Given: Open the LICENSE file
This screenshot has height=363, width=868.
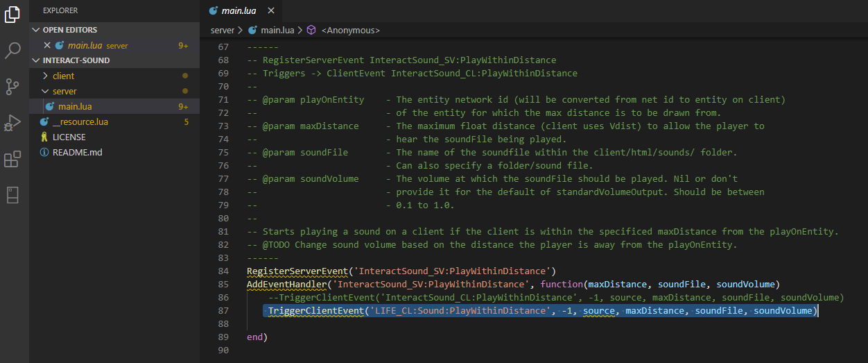Looking at the screenshot, I should (x=114, y=137).
